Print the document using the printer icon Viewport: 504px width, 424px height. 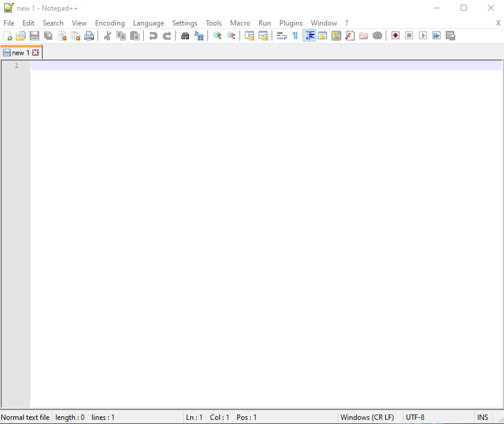pyautogui.click(x=89, y=36)
